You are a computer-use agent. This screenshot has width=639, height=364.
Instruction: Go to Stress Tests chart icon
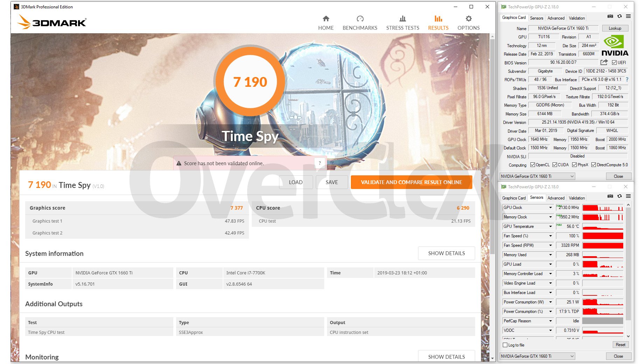coord(402,19)
